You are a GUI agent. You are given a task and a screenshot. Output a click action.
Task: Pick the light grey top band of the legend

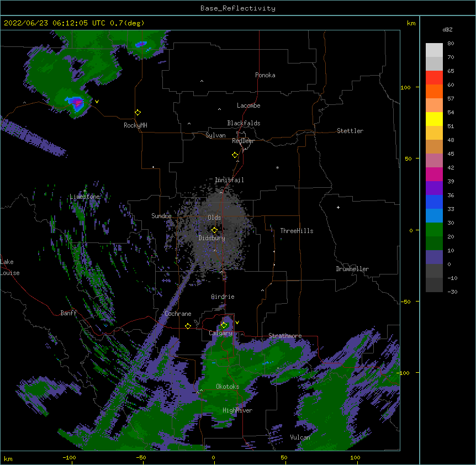click(434, 50)
